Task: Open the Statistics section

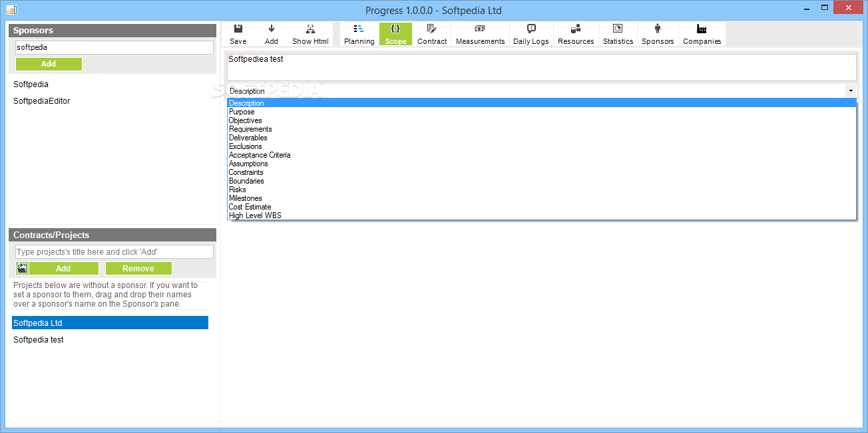Action: 618,35
